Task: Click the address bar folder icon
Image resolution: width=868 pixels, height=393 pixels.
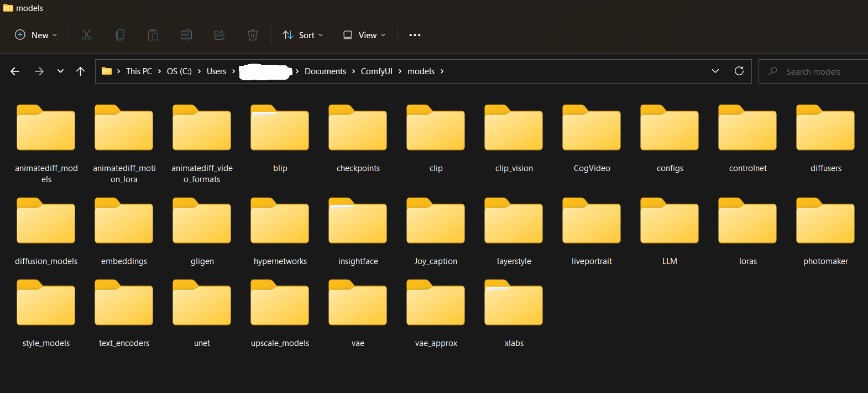Action: [x=107, y=71]
